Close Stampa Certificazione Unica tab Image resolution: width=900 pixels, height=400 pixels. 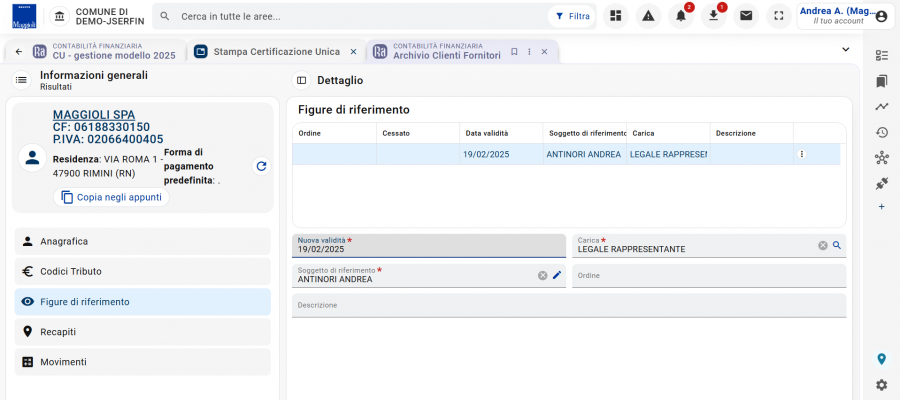[x=354, y=52]
